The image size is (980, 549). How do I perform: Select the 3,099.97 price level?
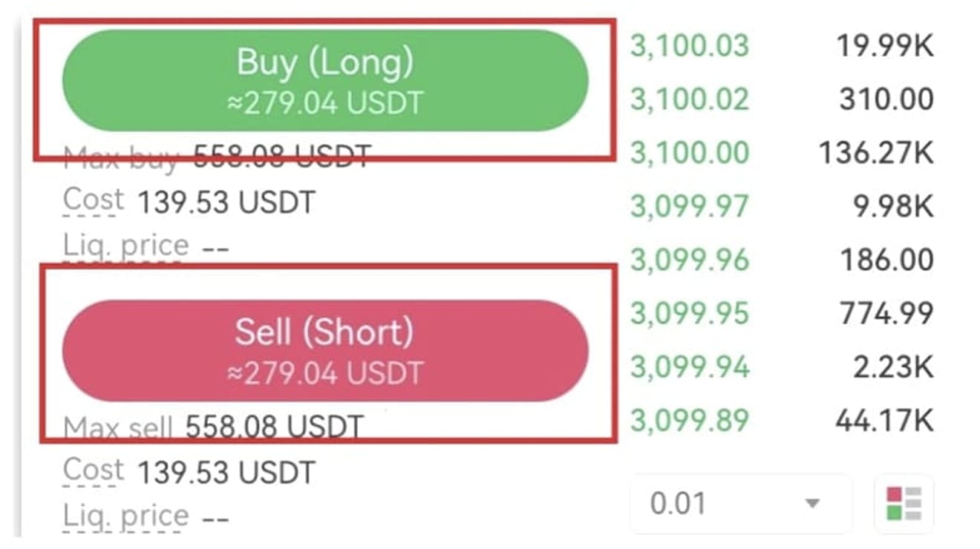[690, 206]
